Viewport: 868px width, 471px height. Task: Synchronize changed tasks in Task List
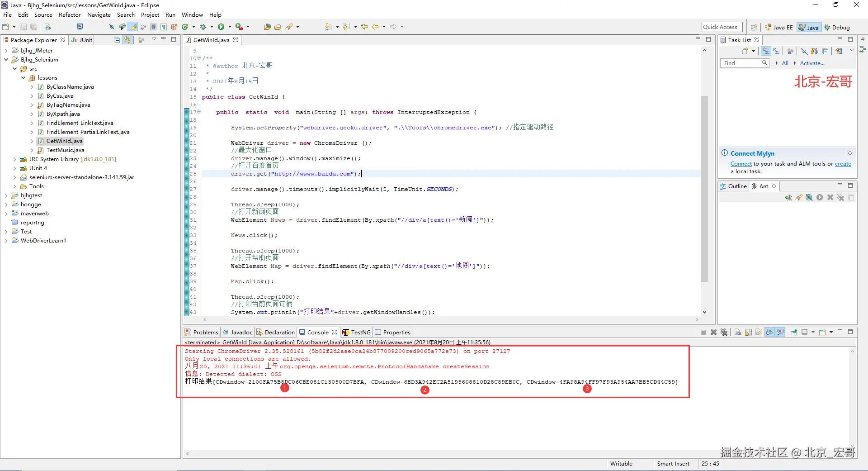[839, 52]
